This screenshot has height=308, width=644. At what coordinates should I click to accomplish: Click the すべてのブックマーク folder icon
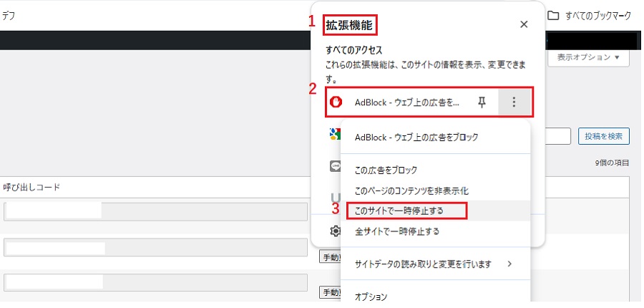(554, 16)
